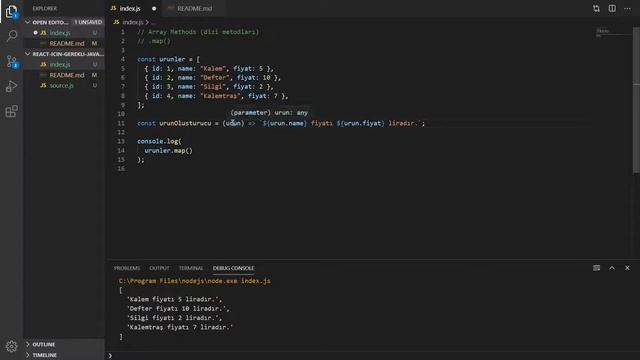
Task: Open the Explorer view in activity bar
Action: [11, 11]
